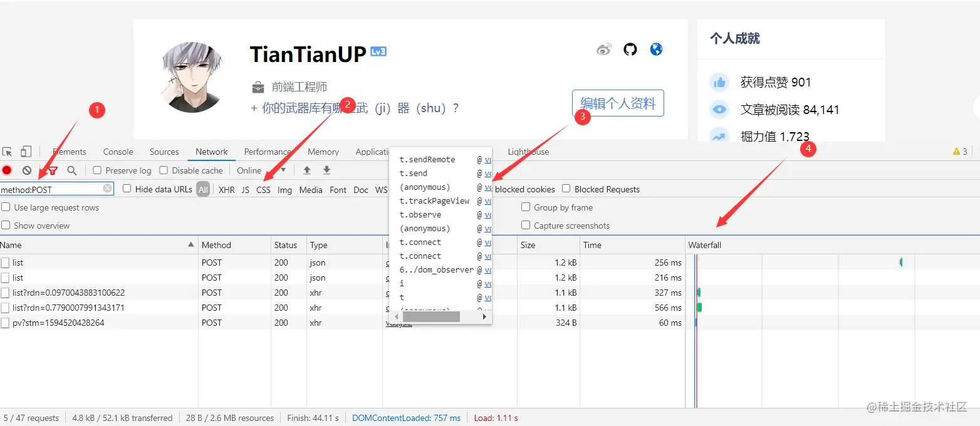The width and height of the screenshot is (980, 426).
Task: Filter by Img requests
Action: [x=285, y=190]
